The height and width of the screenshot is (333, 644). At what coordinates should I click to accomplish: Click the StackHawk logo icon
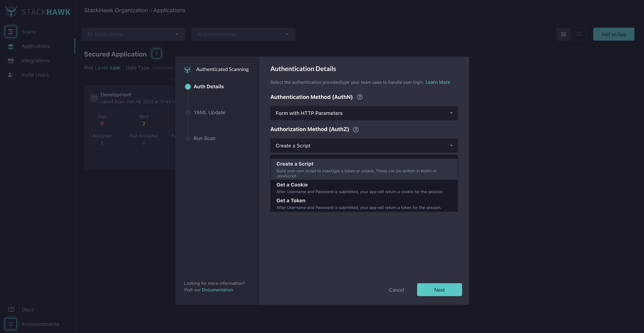coord(11,12)
